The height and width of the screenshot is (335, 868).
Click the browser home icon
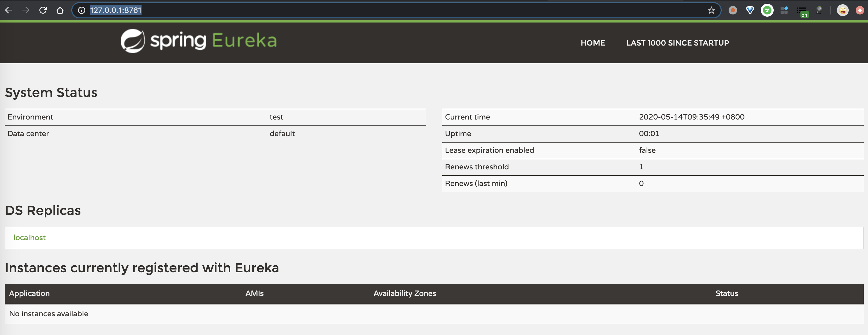click(x=60, y=10)
